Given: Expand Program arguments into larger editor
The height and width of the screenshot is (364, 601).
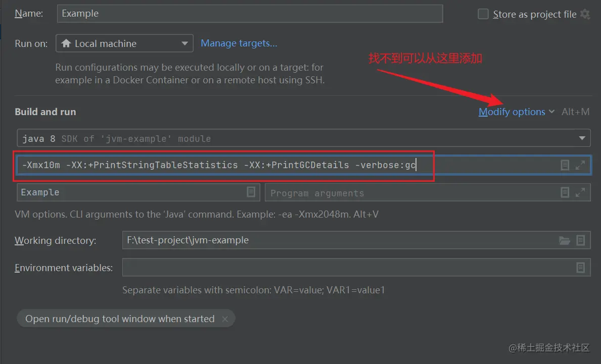Looking at the screenshot, I should pyautogui.click(x=580, y=192).
